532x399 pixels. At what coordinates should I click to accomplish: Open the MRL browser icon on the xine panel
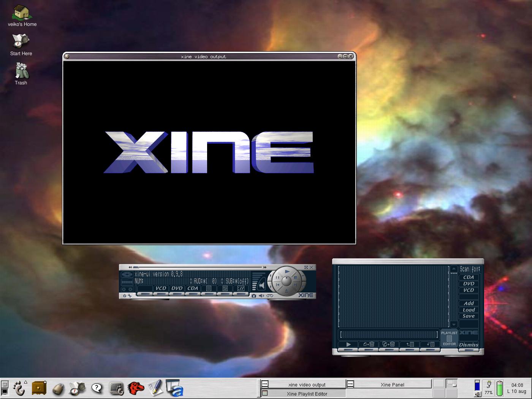(x=241, y=288)
